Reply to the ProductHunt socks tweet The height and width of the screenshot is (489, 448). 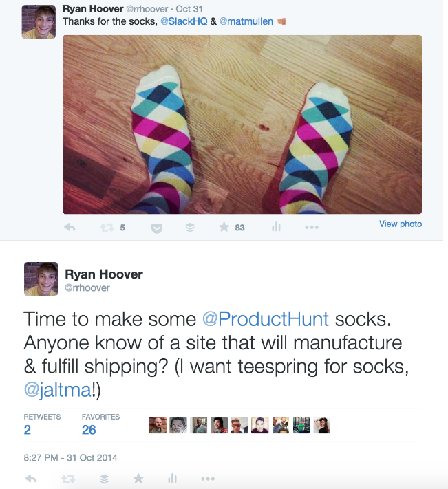click(x=31, y=478)
